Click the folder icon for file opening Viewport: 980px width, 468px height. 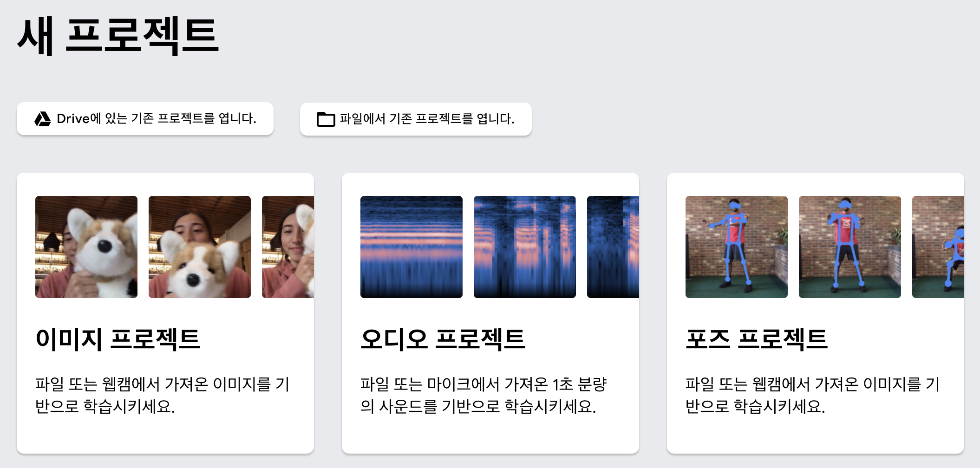pos(326,119)
